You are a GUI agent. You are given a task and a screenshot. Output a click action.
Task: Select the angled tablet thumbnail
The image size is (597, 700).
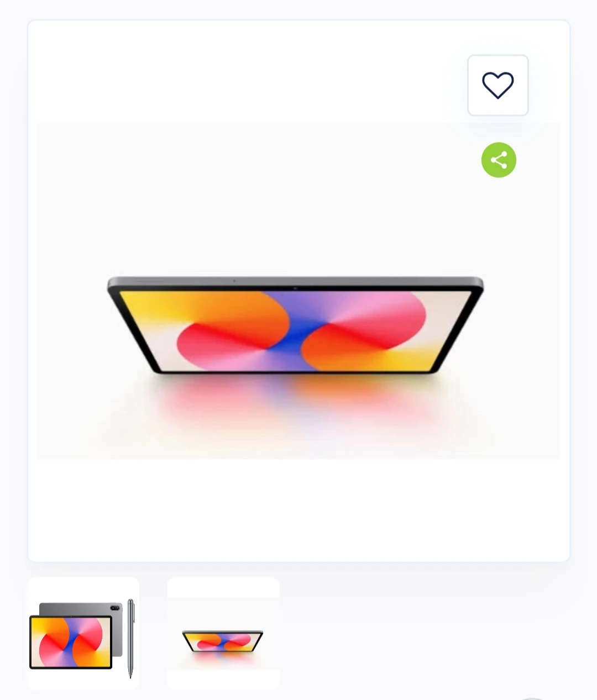pyautogui.click(x=223, y=633)
